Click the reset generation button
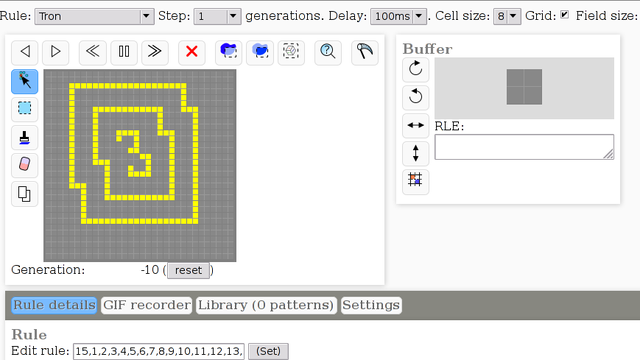 189,270
